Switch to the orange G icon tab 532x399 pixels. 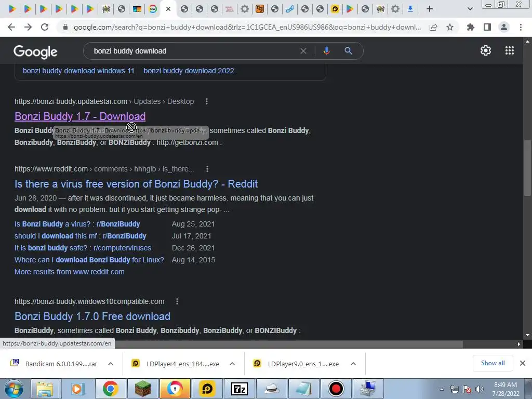coord(260,9)
